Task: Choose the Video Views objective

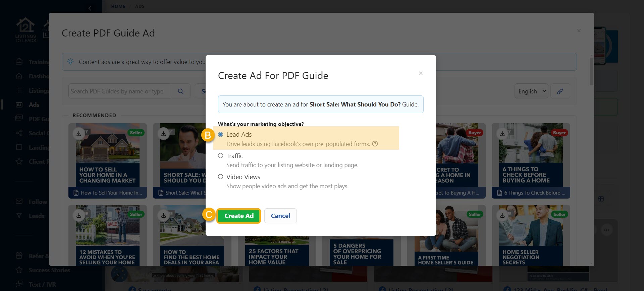Action: tap(220, 177)
